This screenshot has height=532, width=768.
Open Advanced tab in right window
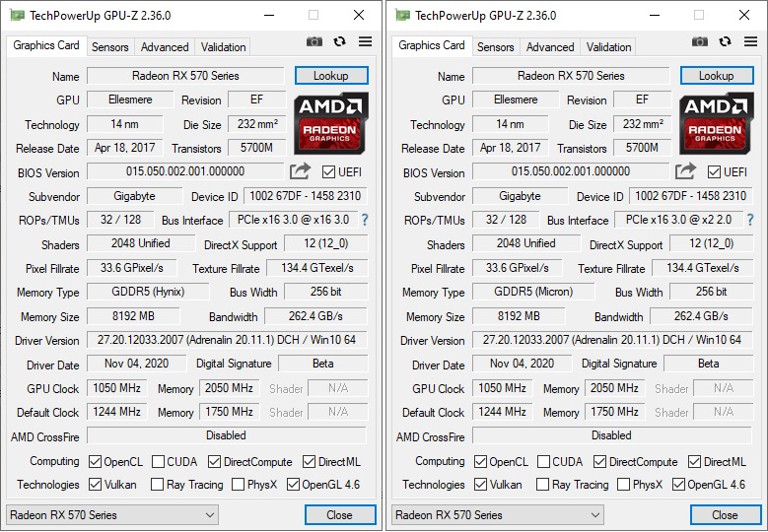(550, 47)
